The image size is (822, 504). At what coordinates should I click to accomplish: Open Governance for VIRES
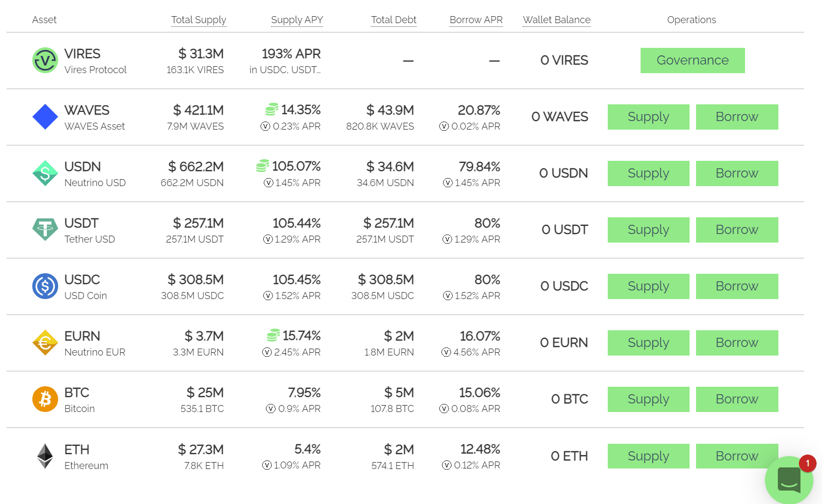[692, 60]
